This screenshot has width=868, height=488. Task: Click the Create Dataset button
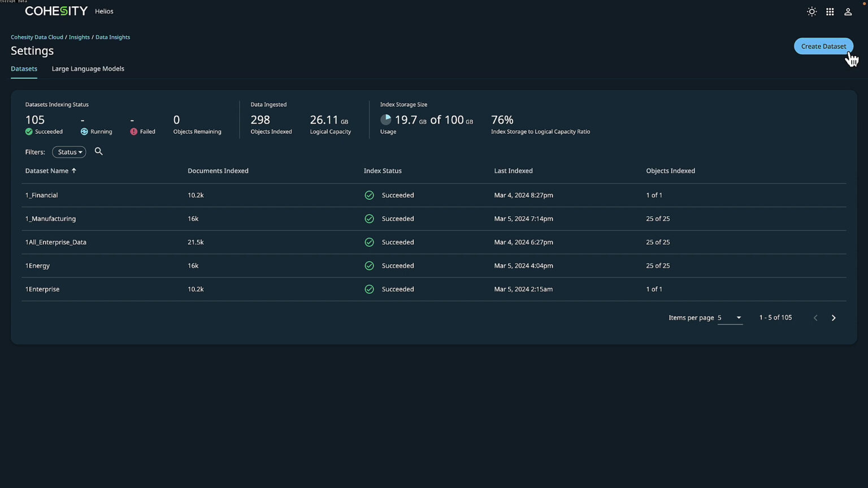[823, 46]
